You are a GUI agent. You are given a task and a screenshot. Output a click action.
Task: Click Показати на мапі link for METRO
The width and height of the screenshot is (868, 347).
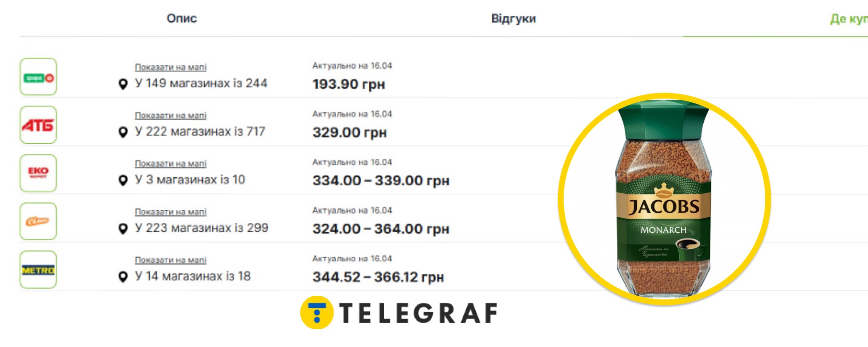(x=171, y=260)
